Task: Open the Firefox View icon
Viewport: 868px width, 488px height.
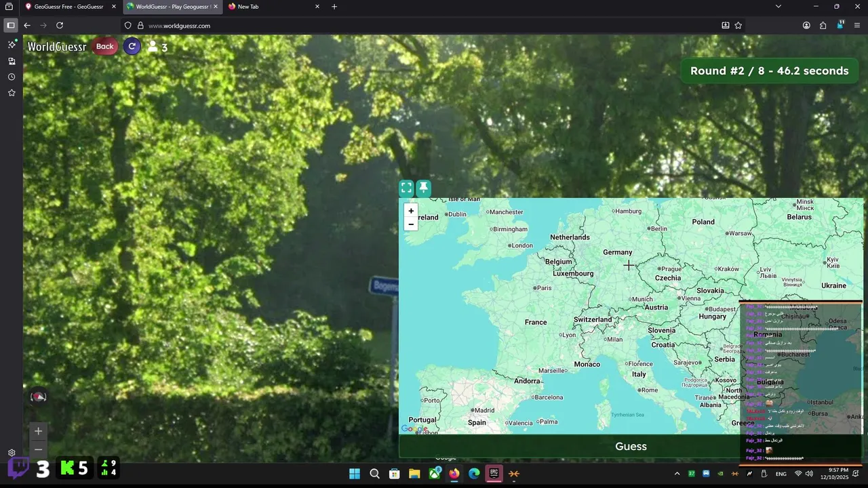Action: click(9, 7)
